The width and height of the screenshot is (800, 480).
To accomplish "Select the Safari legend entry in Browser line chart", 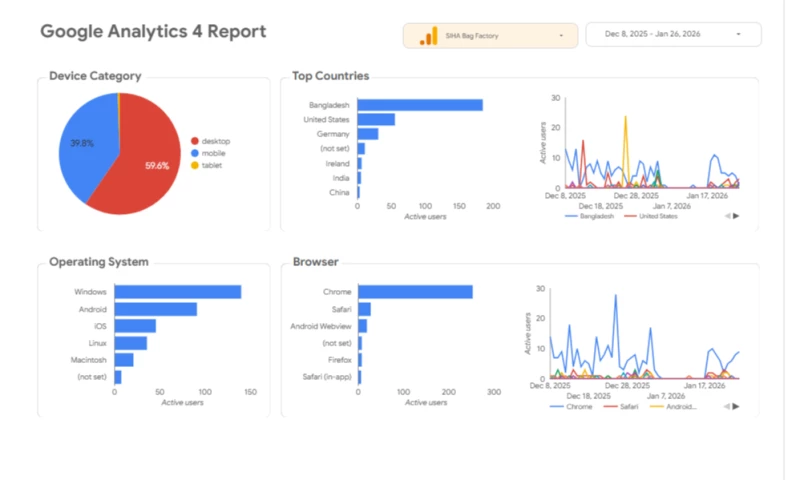I will click(625, 407).
